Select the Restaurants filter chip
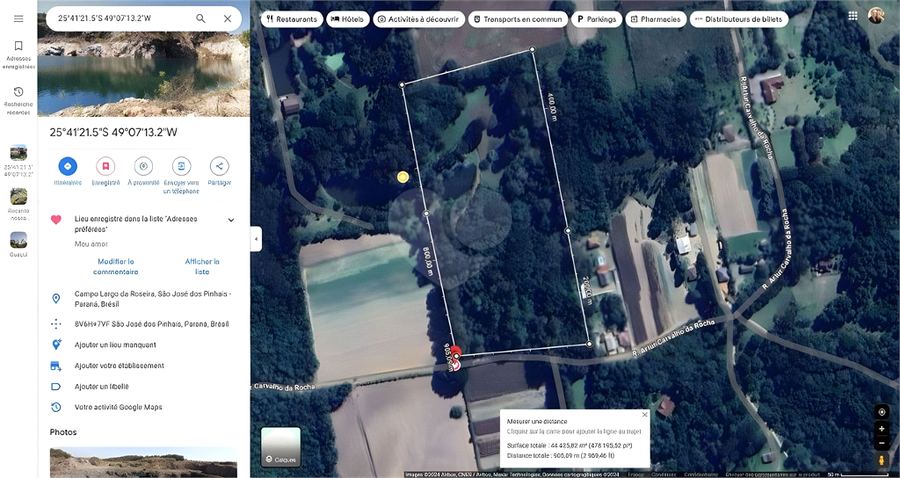900x478 pixels. [291, 19]
